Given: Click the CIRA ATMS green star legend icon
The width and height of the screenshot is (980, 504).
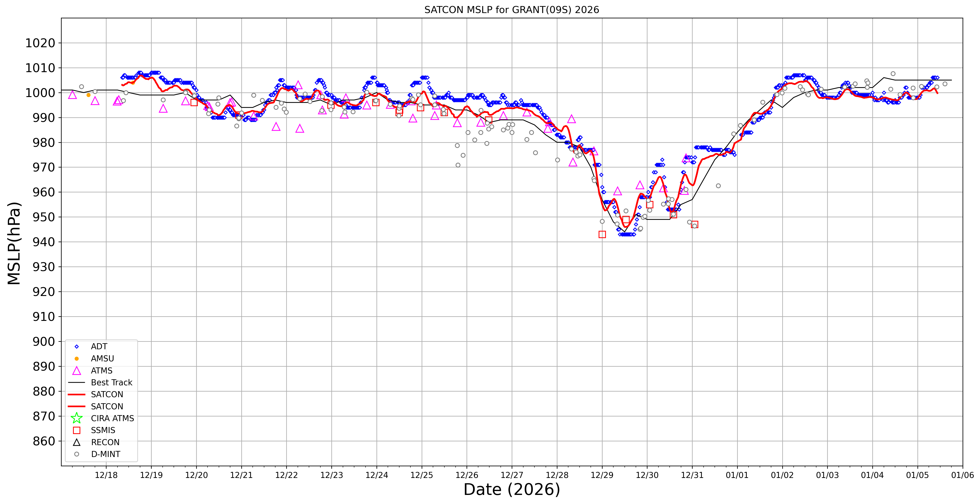Looking at the screenshot, I should coord(77,418).
